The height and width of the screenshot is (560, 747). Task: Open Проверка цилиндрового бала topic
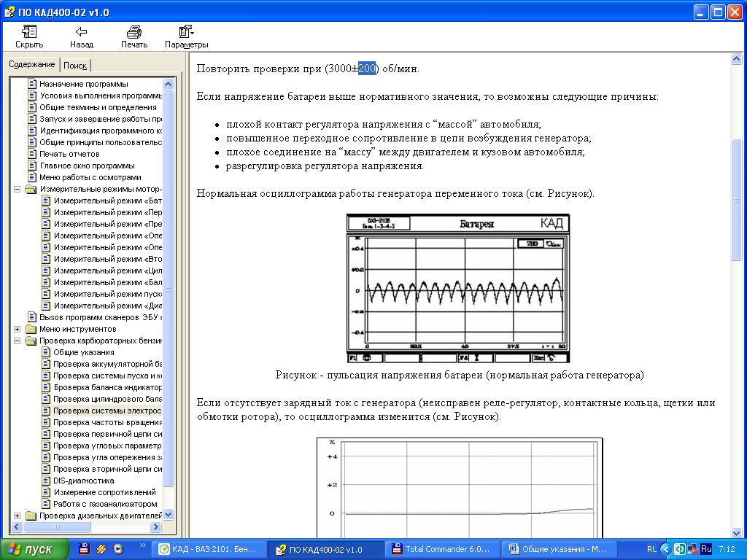pos(108,399)
